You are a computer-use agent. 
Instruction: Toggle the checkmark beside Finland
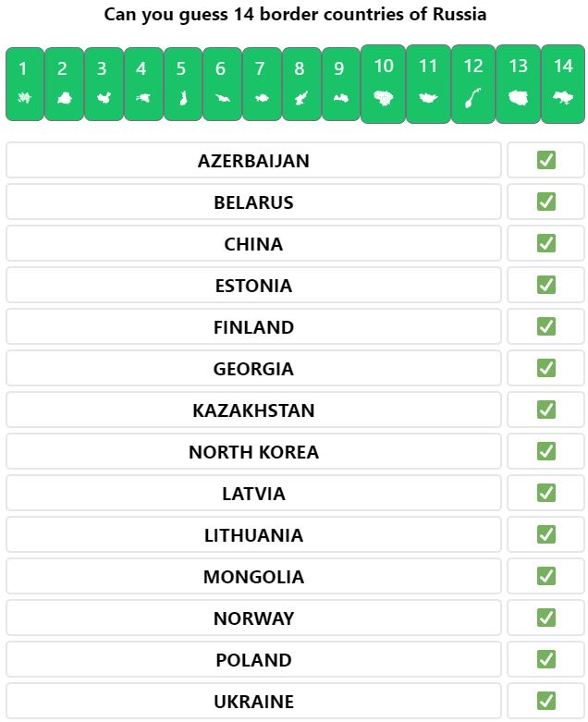click(x=546, y=326)
